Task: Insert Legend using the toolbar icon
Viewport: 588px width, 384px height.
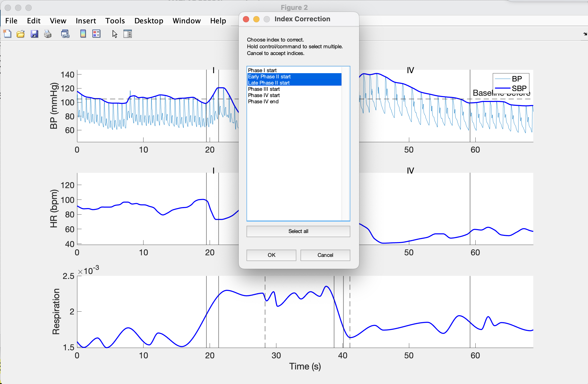Action: (x=96, y=34)
